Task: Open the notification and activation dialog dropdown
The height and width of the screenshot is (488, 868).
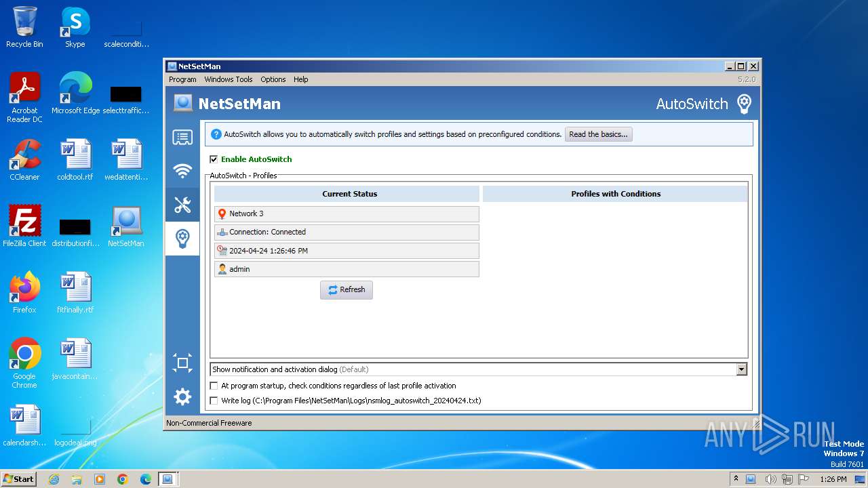Action: pos(742,369)
